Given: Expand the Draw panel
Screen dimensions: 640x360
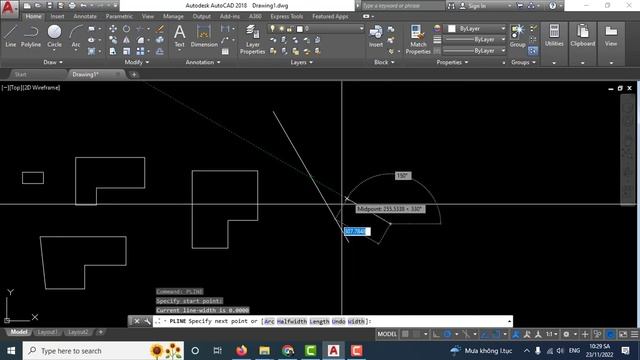Looking at the screenshot, I should tap(53, 62).
